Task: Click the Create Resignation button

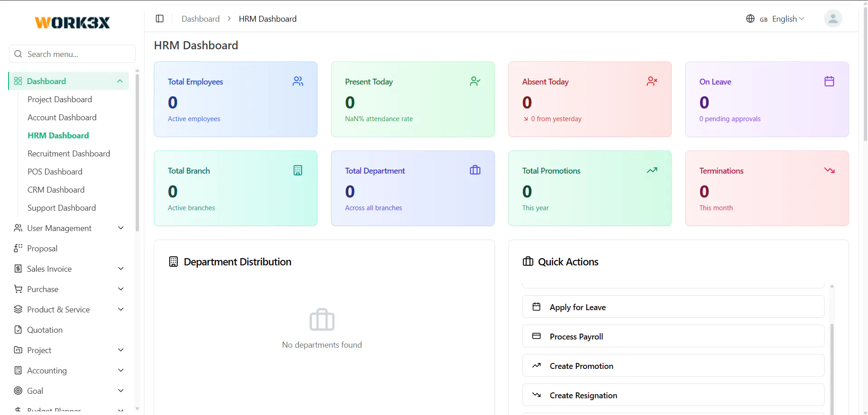Action: coord(673,395)
